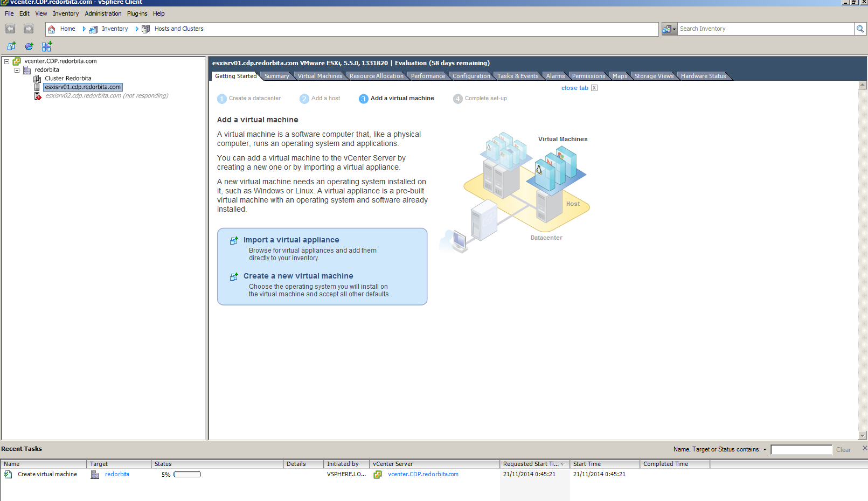This screenshot has width=868, height=501.
Task: Click the New Virtual Machine toolbar icon
Action: tap(11, 46)
